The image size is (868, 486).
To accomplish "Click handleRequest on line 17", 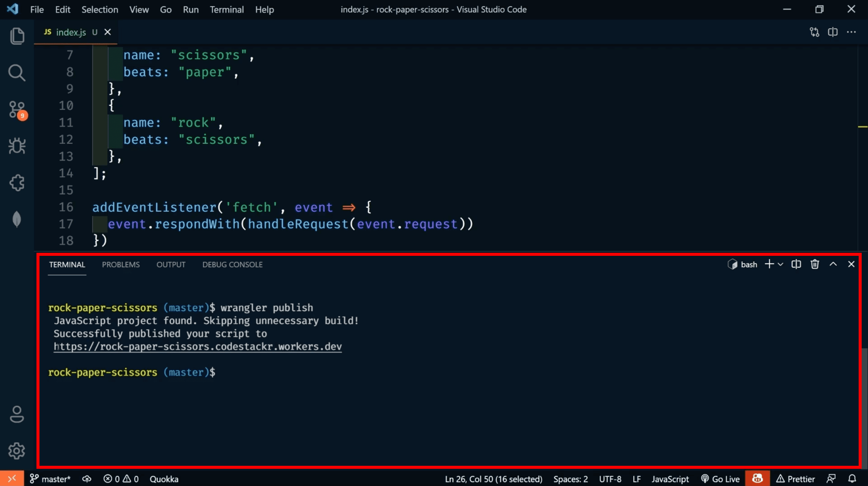I will pos(298,224).
